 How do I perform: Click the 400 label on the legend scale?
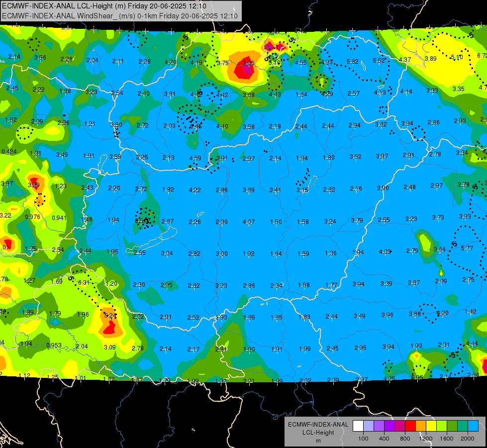pyautogui.click(x=384, y=439)
